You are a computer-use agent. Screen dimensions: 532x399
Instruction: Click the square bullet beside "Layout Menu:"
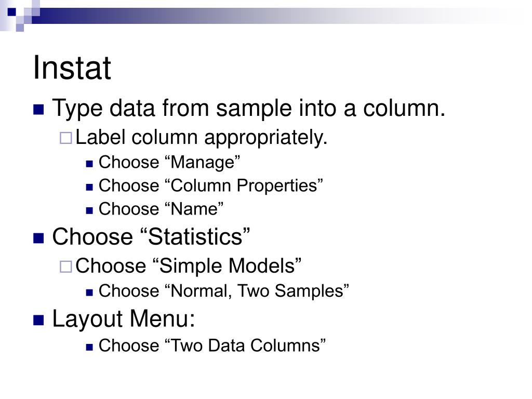click(x=38, y=320)
